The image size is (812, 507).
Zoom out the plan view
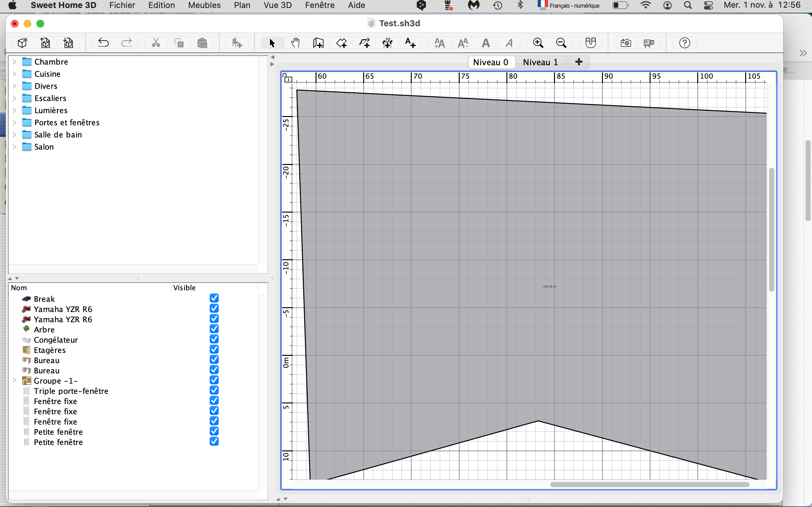(561, 43)
